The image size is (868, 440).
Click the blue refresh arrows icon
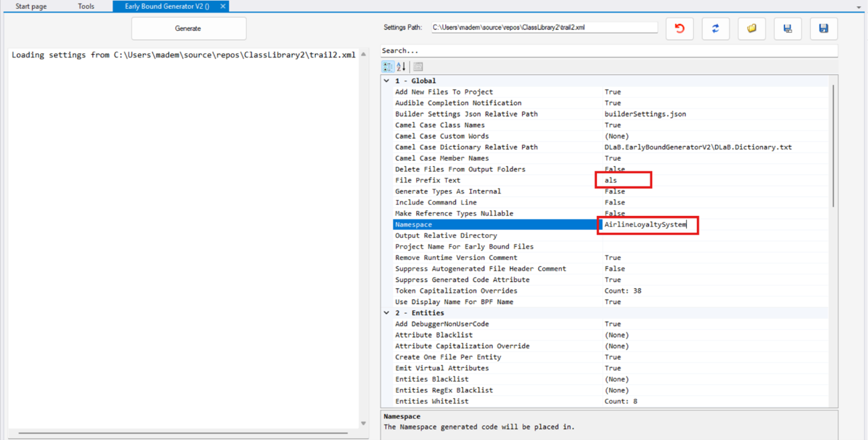pos(715,28)
